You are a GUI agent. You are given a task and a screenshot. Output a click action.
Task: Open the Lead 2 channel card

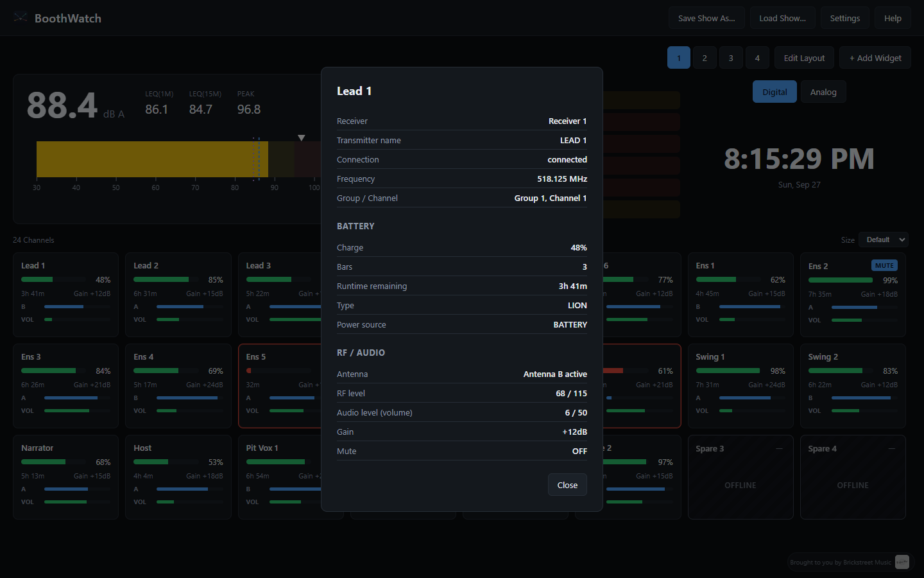[x=178, y=295]
